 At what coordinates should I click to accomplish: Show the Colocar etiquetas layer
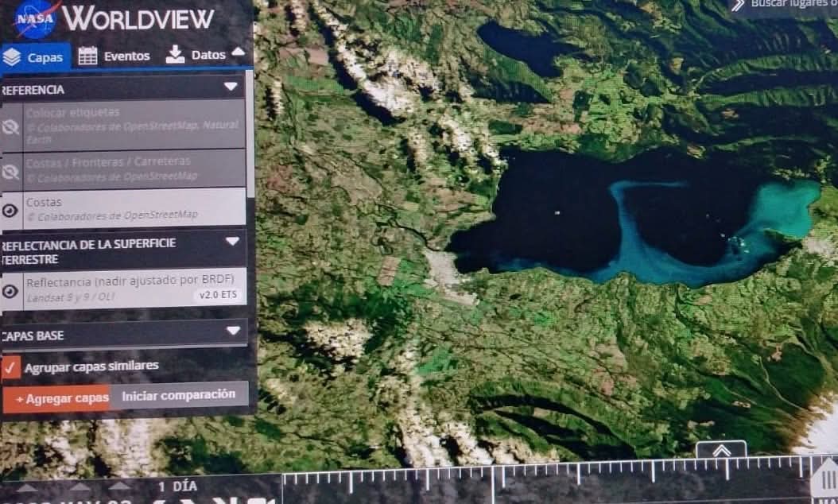(x=10, y=127)
